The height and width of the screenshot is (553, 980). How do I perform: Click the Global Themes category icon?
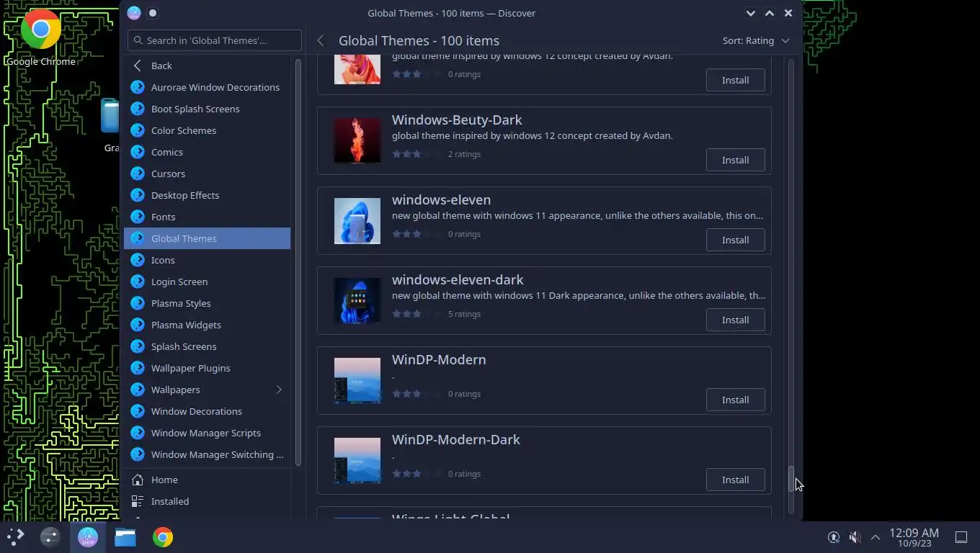[x=138, y=238]
